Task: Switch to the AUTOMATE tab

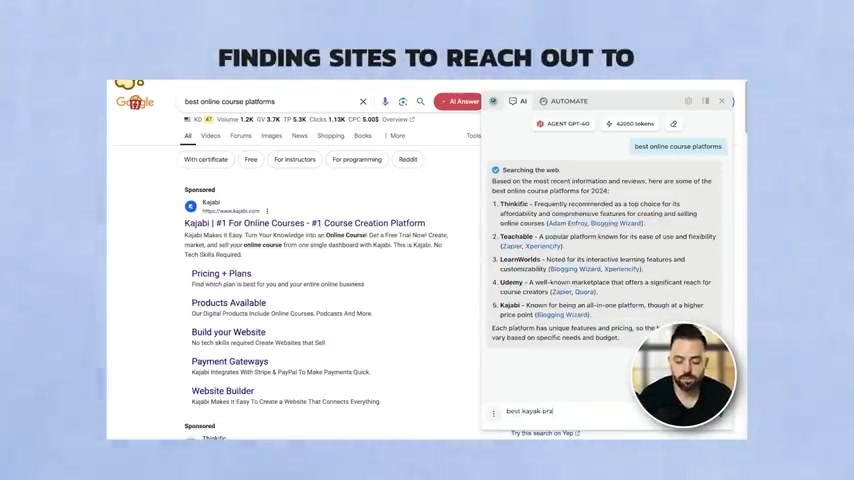Action: 564,101
